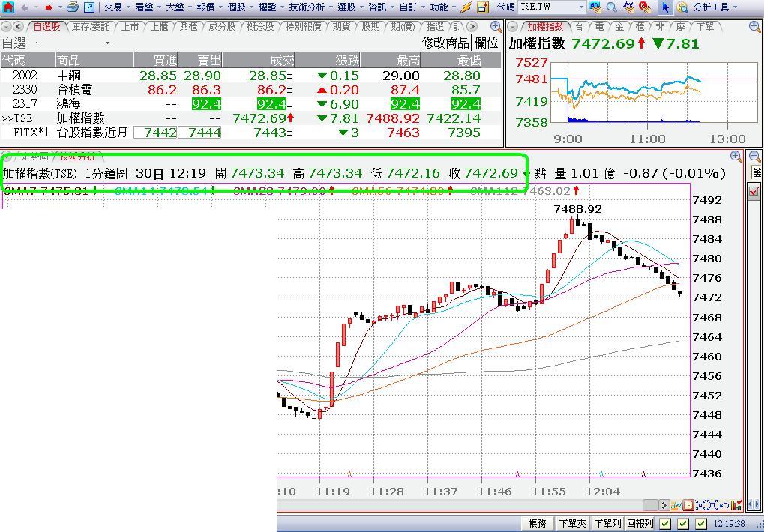Go back with the grey left arrow

pyautogui.click(x=24, y=7)
